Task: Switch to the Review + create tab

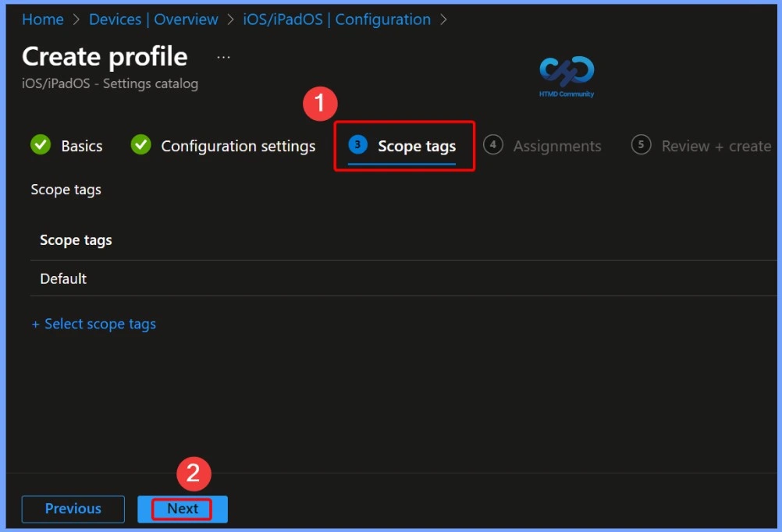Action: (x=716, y=145)
